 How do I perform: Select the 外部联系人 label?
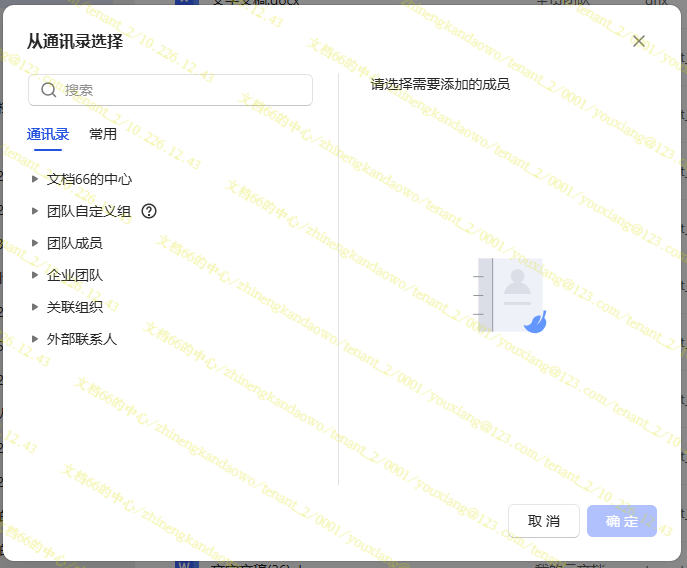[x=82, y=339]
